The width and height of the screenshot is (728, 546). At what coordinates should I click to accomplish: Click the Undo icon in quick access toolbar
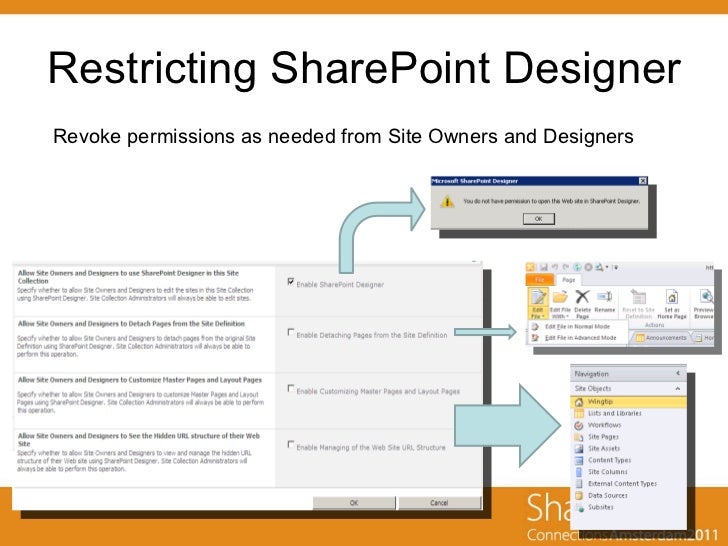tap(555, 267)
